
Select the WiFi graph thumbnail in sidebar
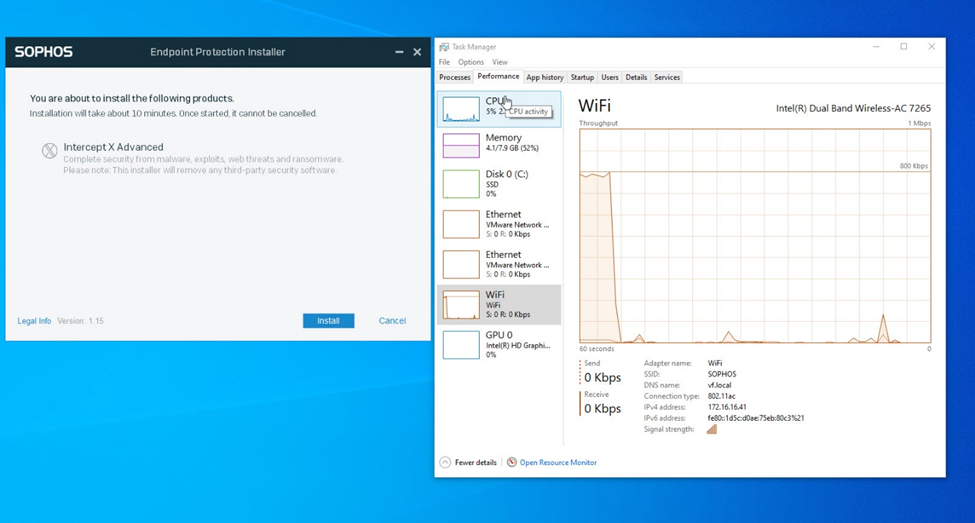[x=461, y=305]
